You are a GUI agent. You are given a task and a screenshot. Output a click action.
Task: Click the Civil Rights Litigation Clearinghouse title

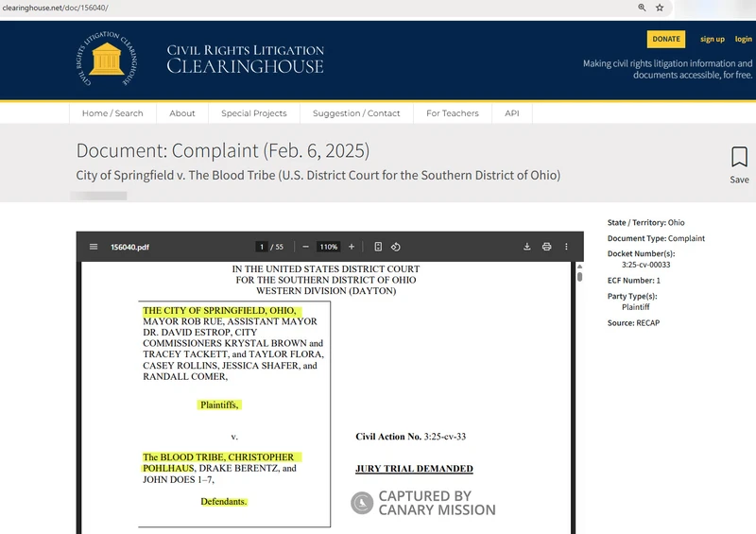click(x=246, y=59)
